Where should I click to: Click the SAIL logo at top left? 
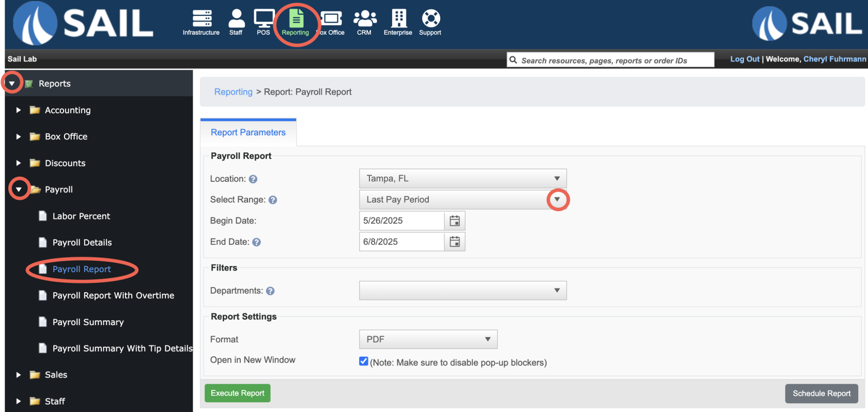[83, 24]
